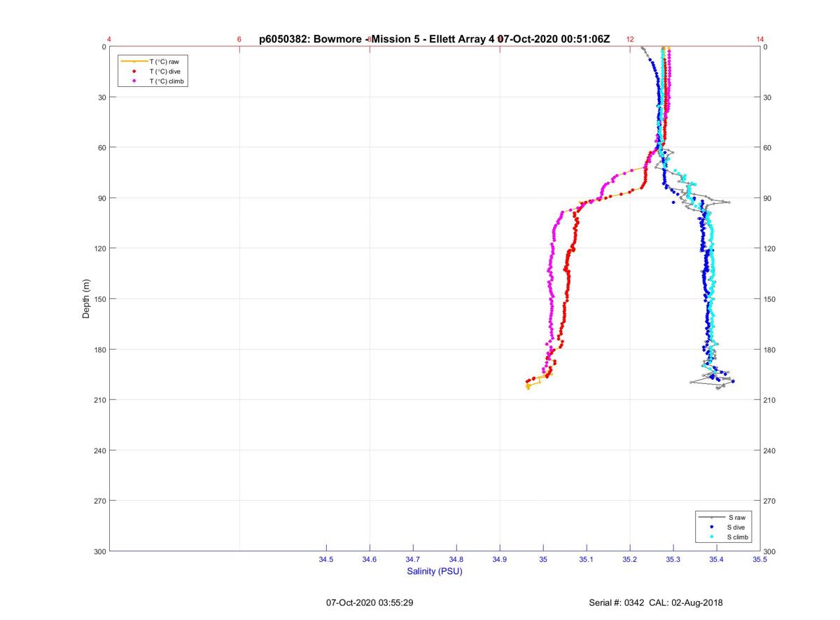Click salinity tick label 35

click(x=543, y=559)
